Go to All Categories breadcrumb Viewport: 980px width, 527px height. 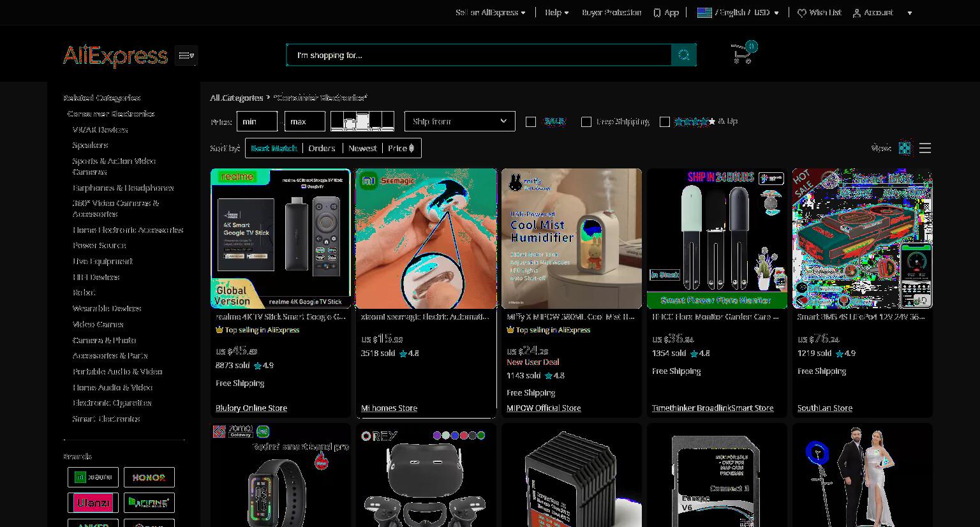click(x=237, y=98)
